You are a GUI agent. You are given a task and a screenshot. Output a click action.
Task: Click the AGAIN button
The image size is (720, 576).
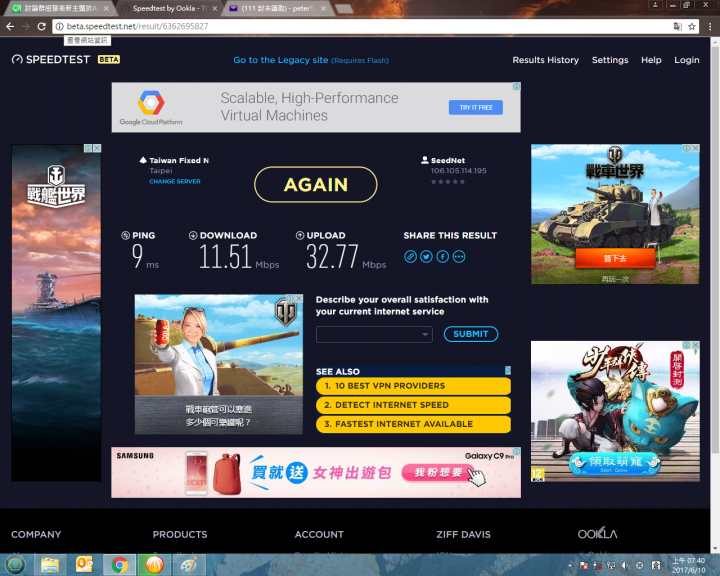[316, 185]
